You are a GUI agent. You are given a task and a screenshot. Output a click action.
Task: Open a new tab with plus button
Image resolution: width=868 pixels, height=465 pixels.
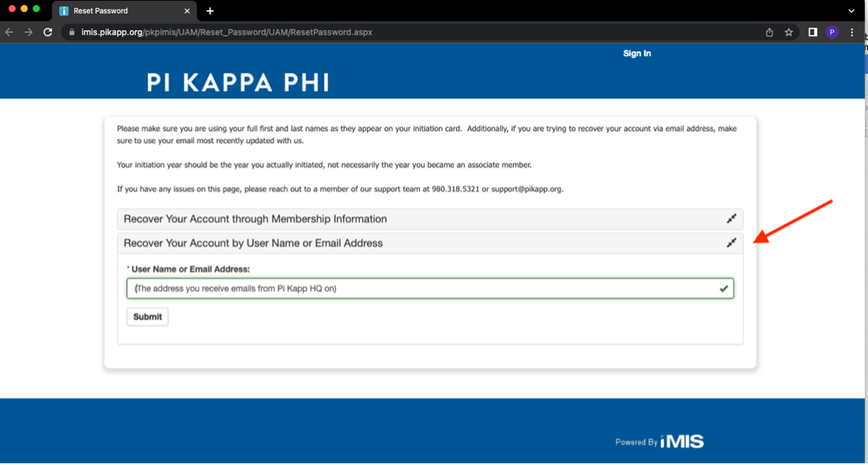coord(210,11)
